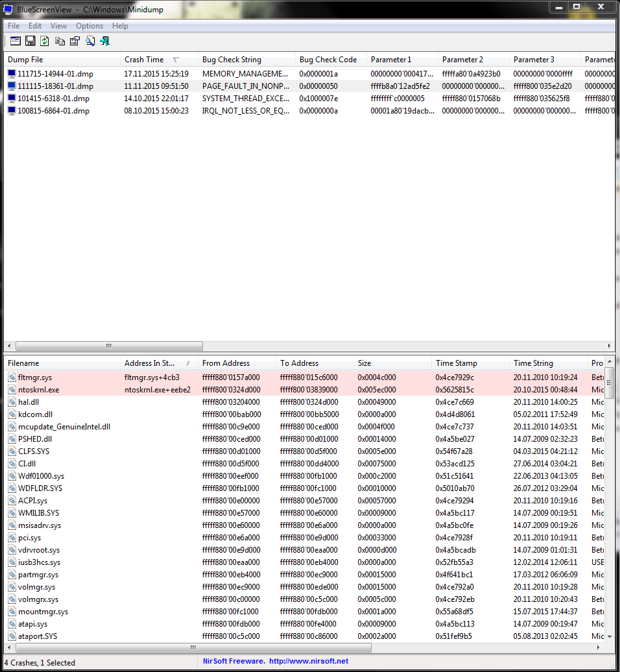Click the upper pane scroll right arrow
The width and height of the screenshot is (620, 672).
click(609, 346)
